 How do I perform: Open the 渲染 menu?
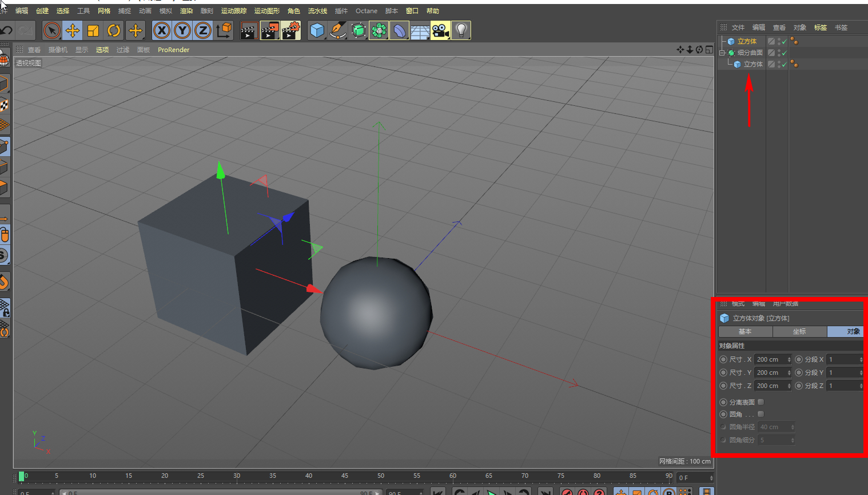(x=186, y=11)
